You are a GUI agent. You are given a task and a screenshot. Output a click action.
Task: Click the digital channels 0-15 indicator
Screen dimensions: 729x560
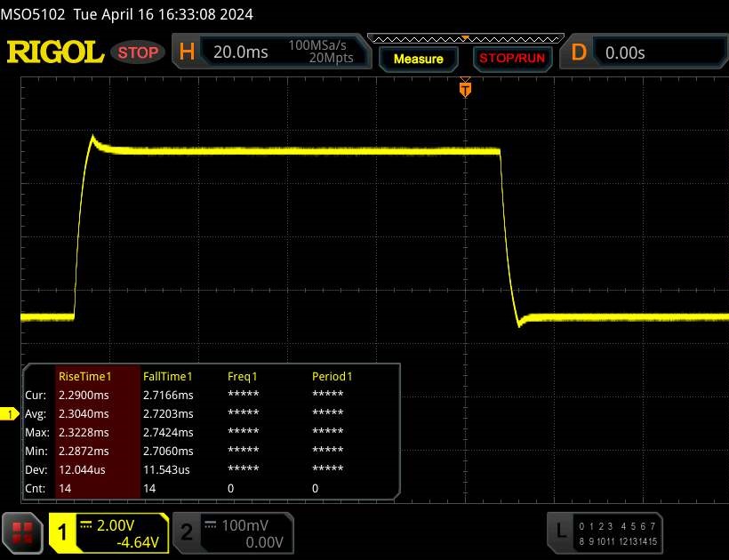tap(618, 533)
